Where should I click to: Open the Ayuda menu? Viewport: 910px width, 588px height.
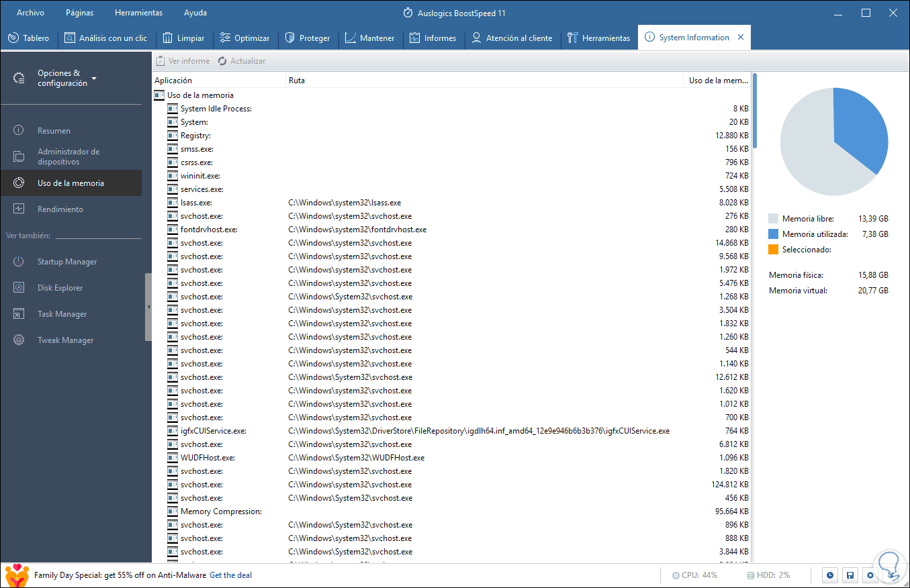click(x=195, y=13)
